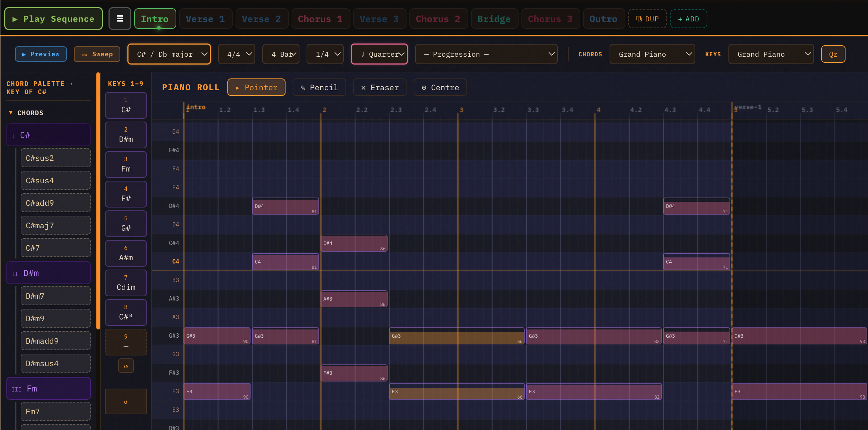Click key slot 7 Cdim

click(x=126, y=283)
